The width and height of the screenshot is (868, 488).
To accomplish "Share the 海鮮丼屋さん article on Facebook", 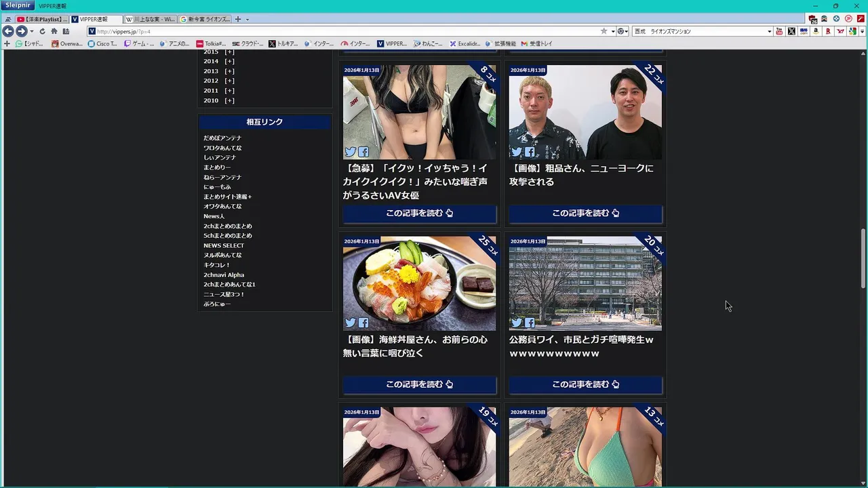I will point(363,323).
